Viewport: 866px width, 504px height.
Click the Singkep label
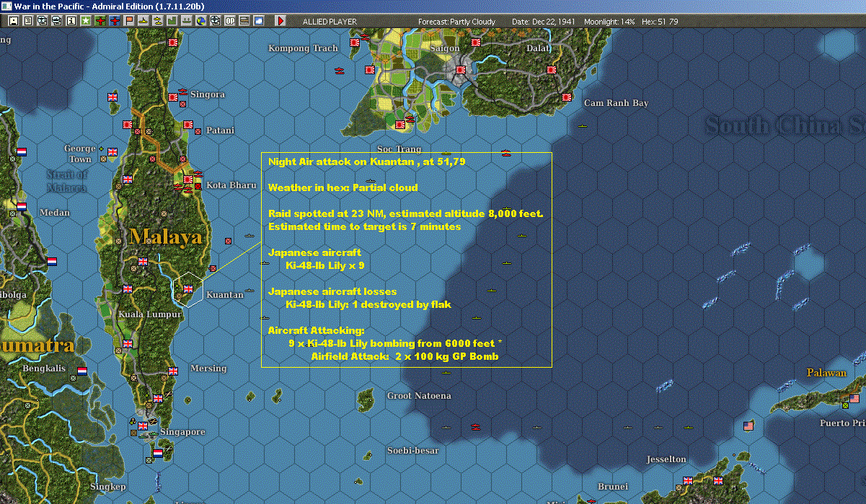pyautogui.click(x=108, y=487)
